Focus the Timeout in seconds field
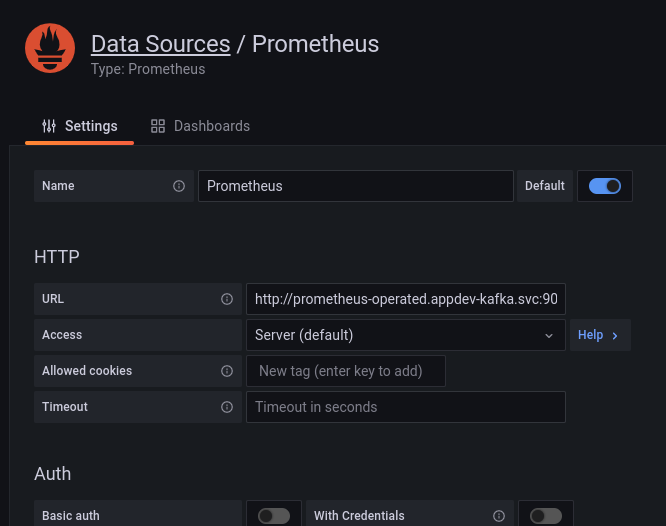This screenshot has height=526, width=666. [x=406, y=407]
